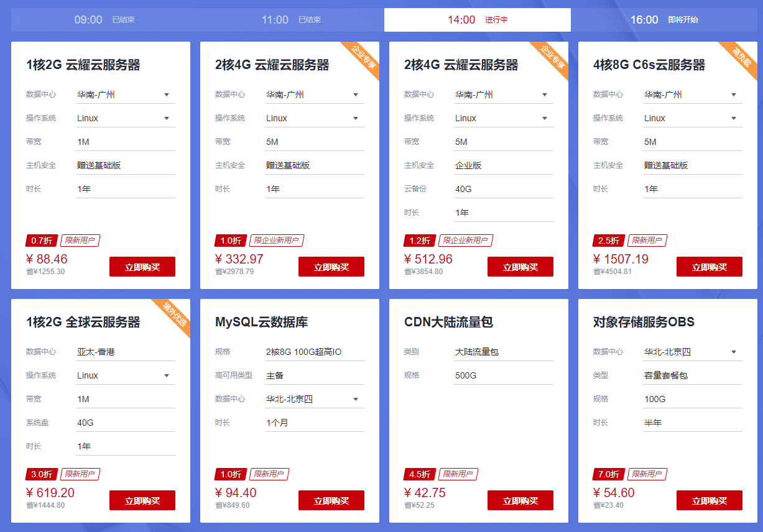
Task: Click the 境外优选 ribbon on 全球云服务器 card
Action: 175,314
